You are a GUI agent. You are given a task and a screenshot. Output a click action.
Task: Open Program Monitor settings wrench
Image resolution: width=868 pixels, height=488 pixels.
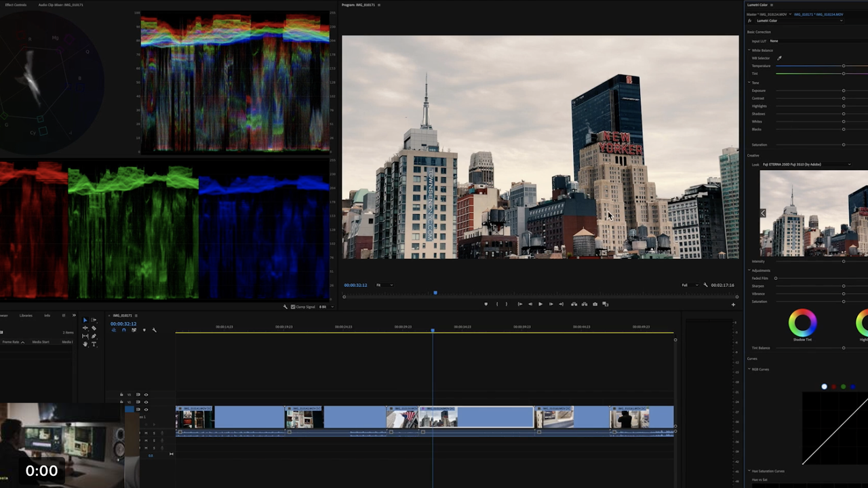click(x=705, y=285)
